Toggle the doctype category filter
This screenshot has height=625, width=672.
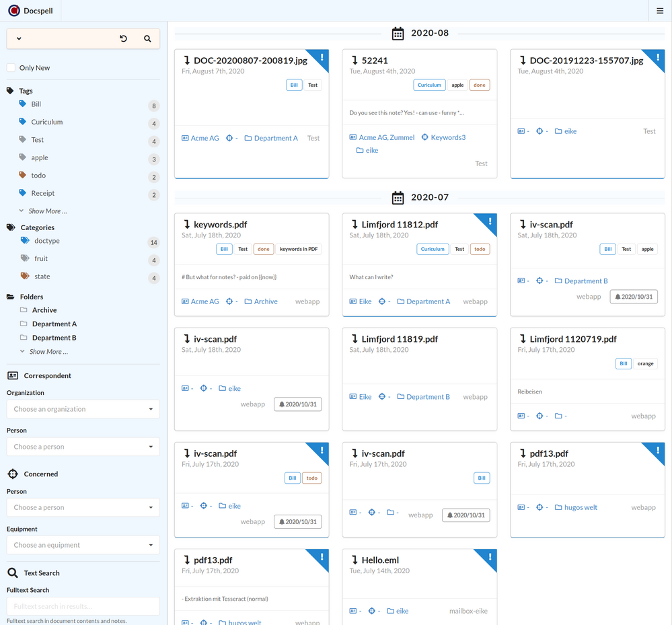click(x=46, y=241)
